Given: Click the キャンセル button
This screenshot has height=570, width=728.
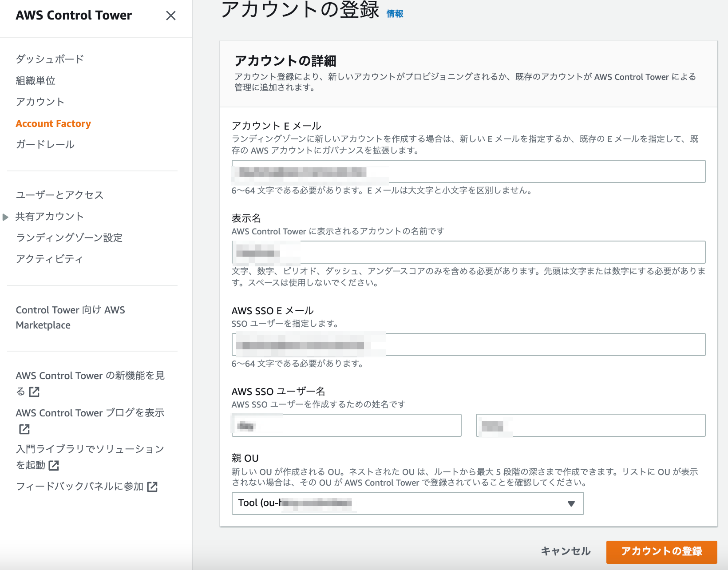Looking at the screenshot, I should (566, 551).
